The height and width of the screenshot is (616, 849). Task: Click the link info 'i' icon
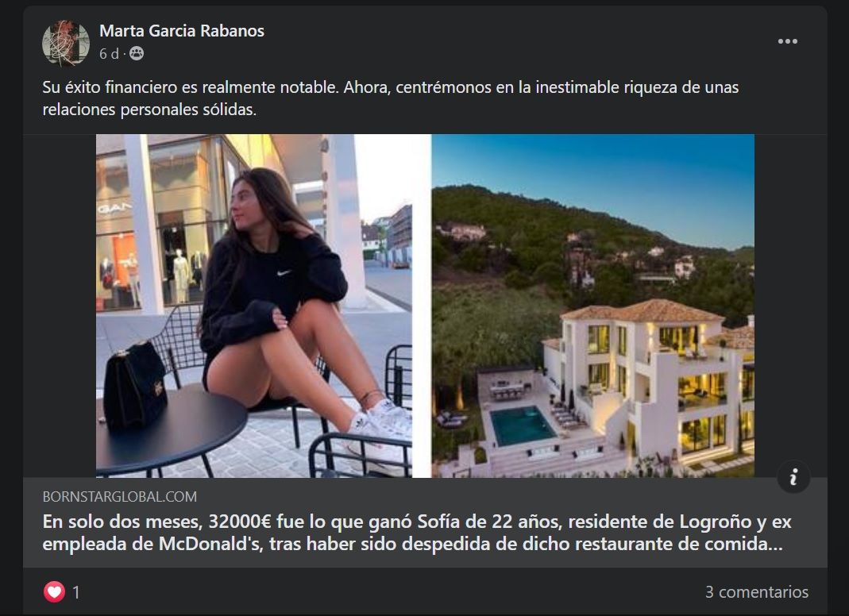(793, 477)
